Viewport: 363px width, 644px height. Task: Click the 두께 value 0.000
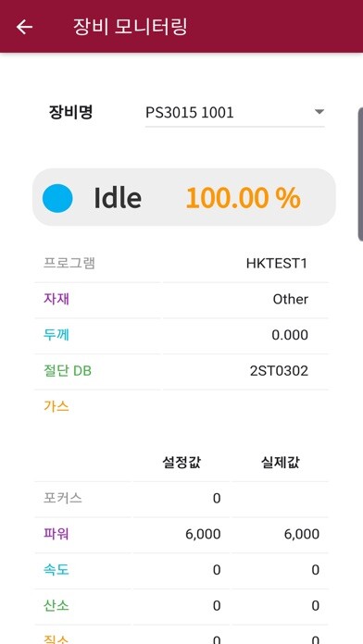[290, 335]
